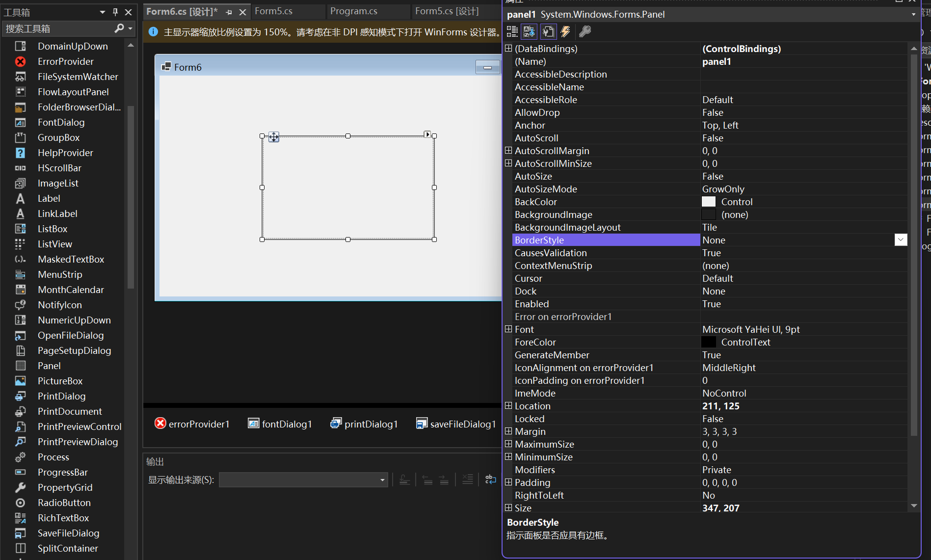Toggle word wrap in the Output window
931x560 pixels.
pos(490,480)
